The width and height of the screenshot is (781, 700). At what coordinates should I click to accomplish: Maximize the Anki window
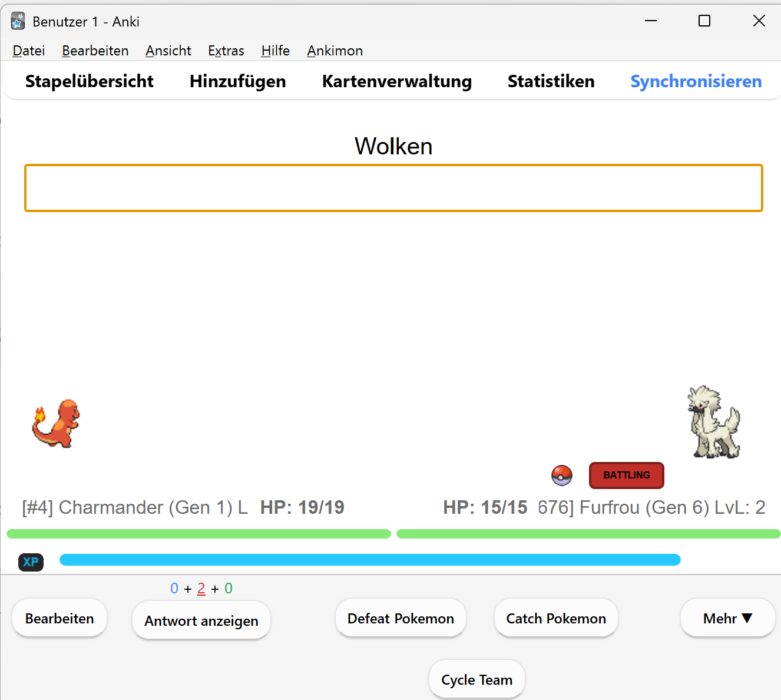tap(704, 21)
